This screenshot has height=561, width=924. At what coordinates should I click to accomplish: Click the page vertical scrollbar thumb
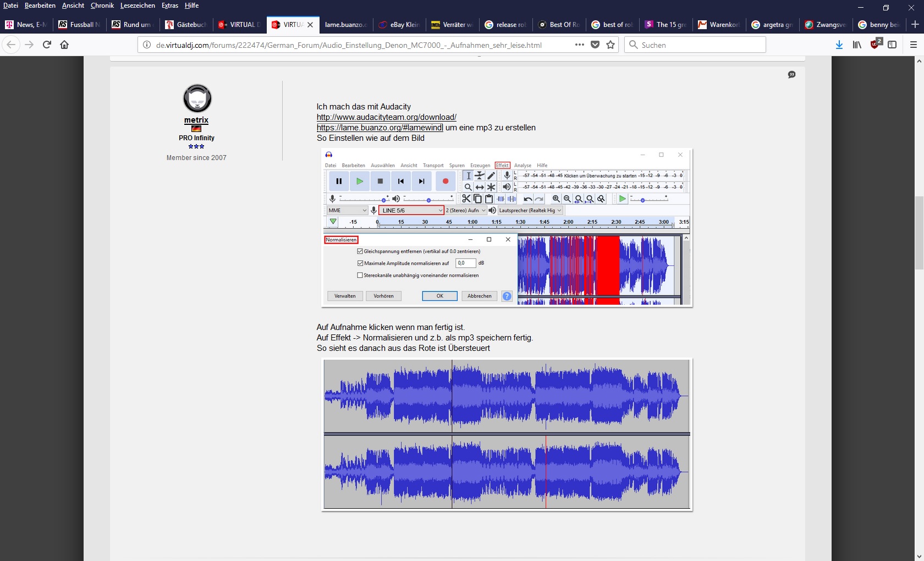pyautogui.click(x=919, y=232)
